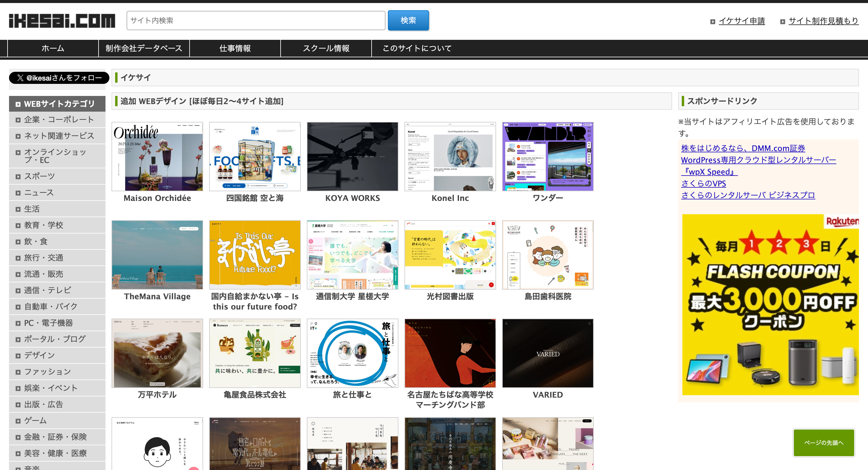
Task: Open the 四国銘館 空と海 thumbnail
Action: [255, 157]
